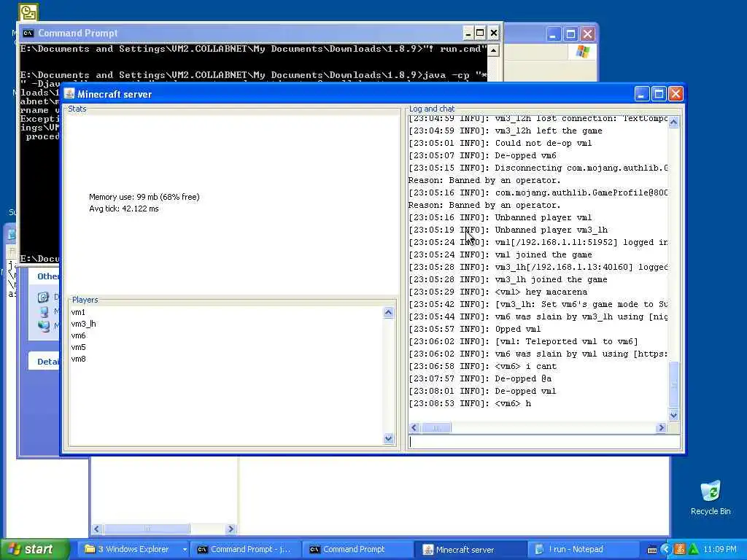Click the log panel's scroll up arrow
Viewport: 747px width, 560px height.
pyautogui.click(x=673, y=122)
